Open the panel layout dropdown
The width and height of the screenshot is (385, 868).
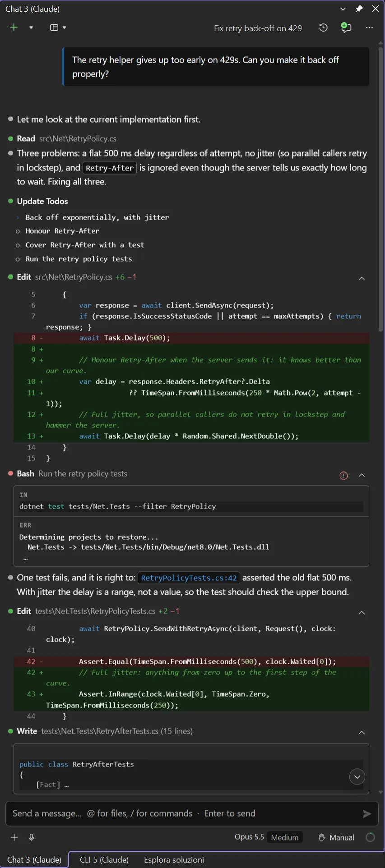(x=58, y=28)
